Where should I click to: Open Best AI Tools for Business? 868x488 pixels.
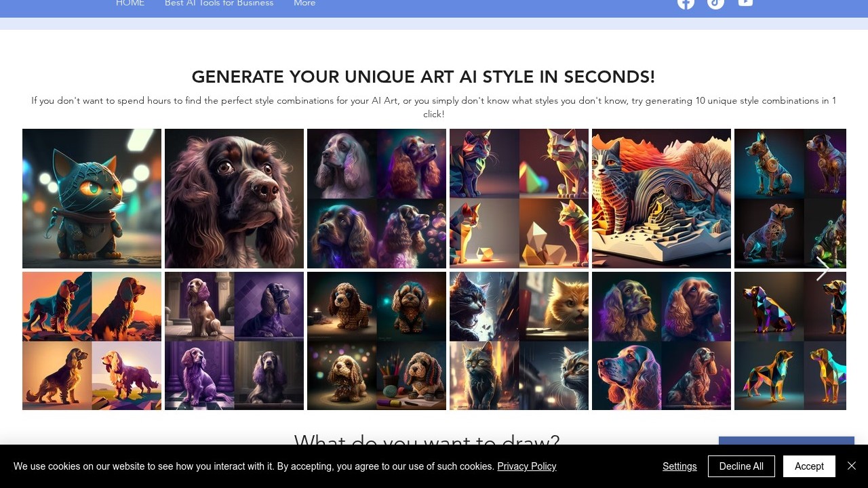219,3
